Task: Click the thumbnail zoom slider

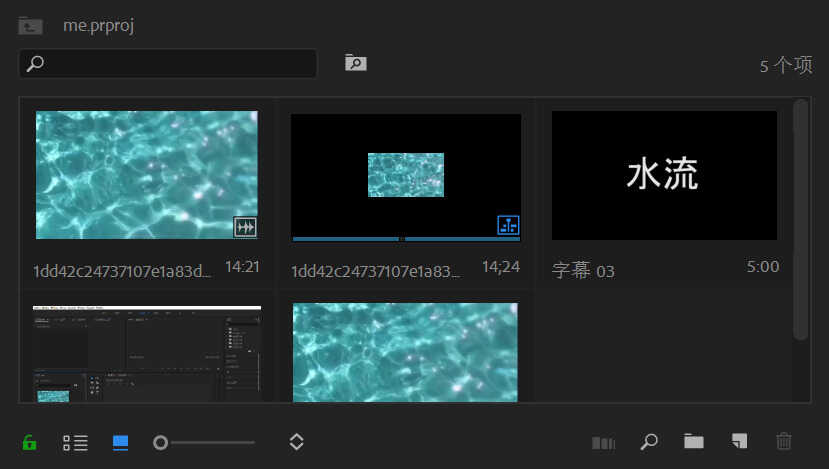Action: coord(204,443)
